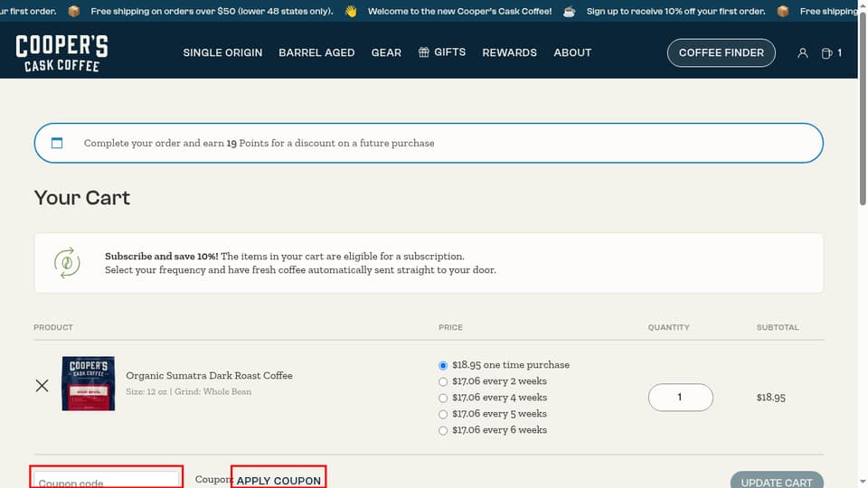Open the user account icon
This screenshot has height=488, width=868.
802,53
